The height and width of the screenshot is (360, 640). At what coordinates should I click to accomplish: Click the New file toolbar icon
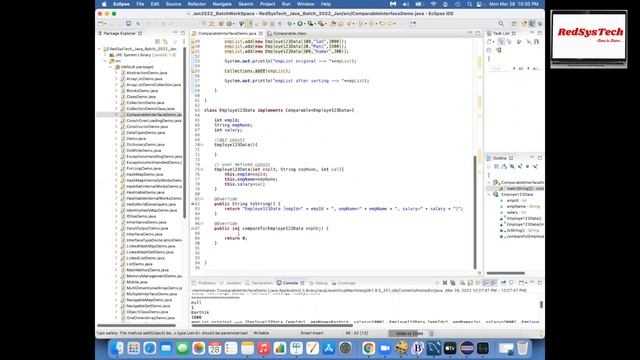[x=101, y=24]
